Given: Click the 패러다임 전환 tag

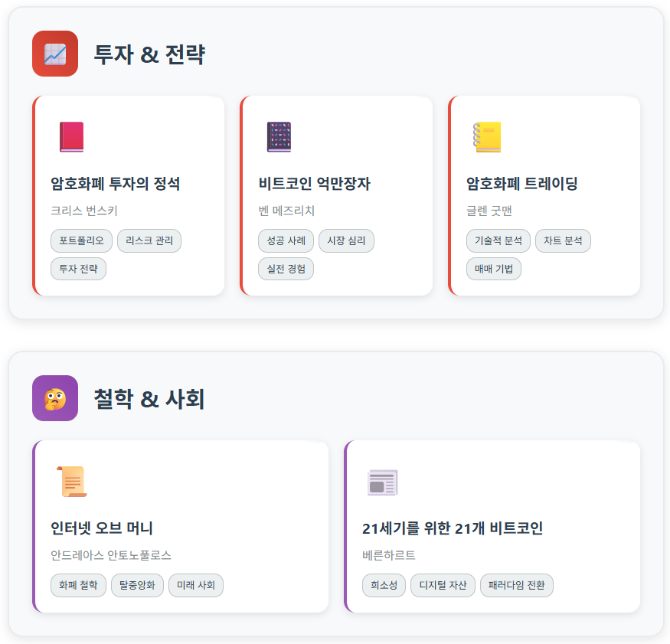Looking at the screenshot, I should [516, 585].
